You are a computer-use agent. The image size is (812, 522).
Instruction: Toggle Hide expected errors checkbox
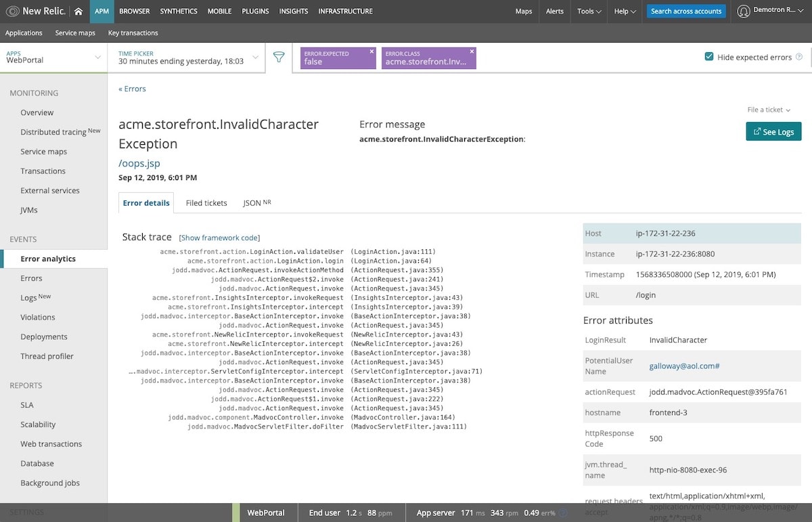pos(709,58)
